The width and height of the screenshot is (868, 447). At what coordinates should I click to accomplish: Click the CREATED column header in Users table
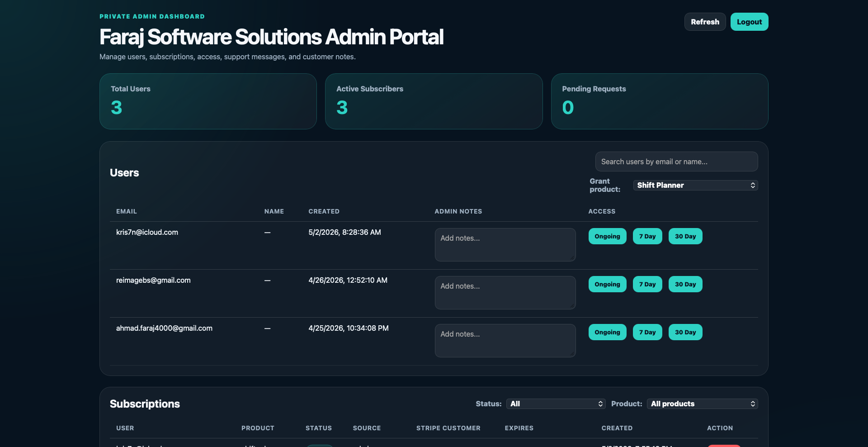tap(324, 211)
